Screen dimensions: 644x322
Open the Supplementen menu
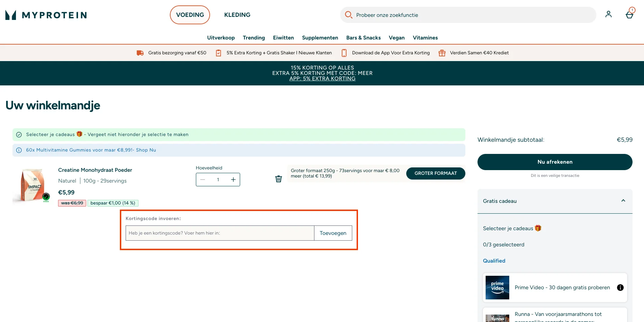click(x=320, y=38)
